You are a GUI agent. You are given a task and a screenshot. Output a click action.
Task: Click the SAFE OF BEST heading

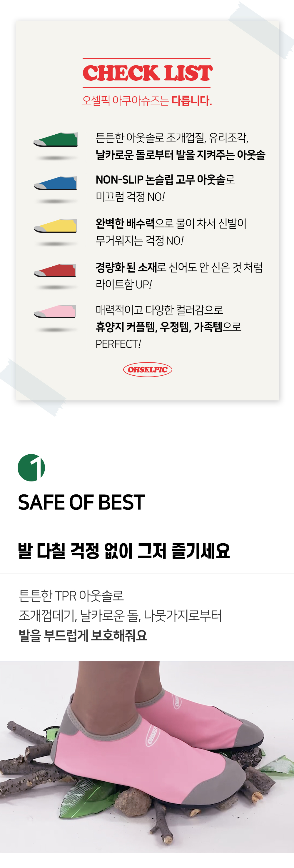(x=81, y=502)
